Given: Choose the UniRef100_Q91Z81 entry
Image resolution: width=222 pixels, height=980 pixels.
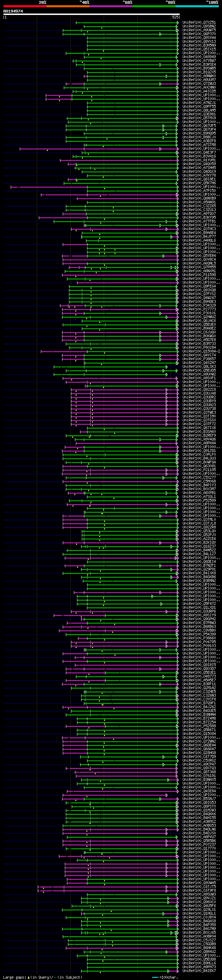Looking at the screenshot, I should 199,451.
